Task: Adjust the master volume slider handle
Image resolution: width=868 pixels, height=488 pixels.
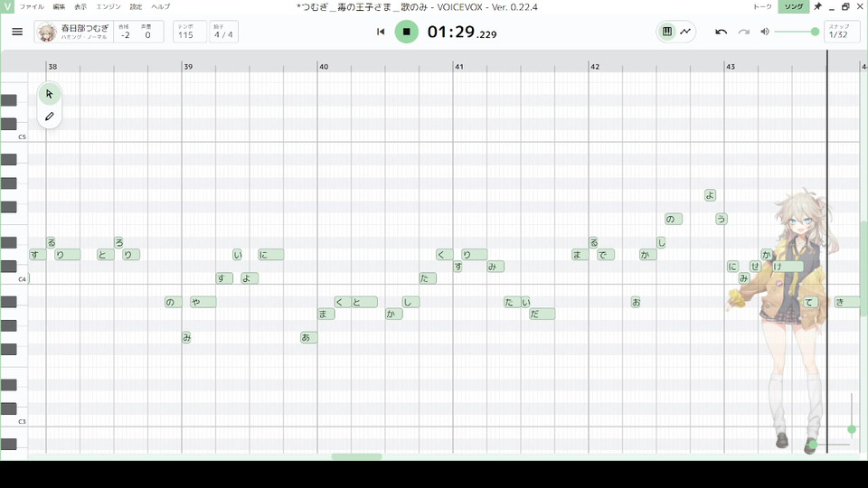Action: (815, 32)
